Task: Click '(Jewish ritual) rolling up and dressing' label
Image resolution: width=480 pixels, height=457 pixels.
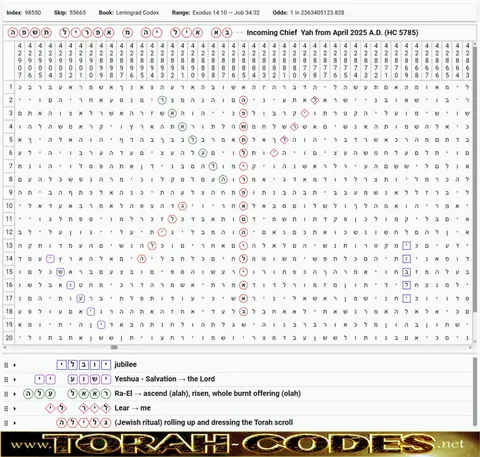Action: [x=204, y=422]
